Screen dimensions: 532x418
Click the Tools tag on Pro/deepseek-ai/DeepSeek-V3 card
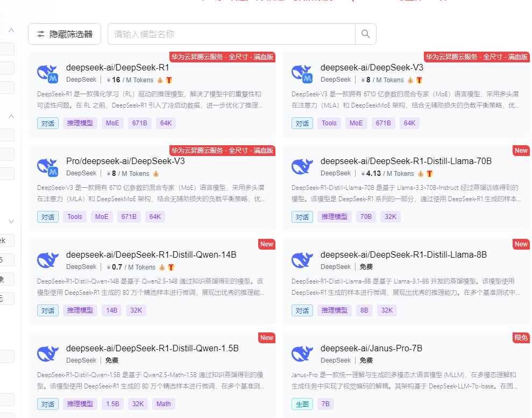pos(75,217)
